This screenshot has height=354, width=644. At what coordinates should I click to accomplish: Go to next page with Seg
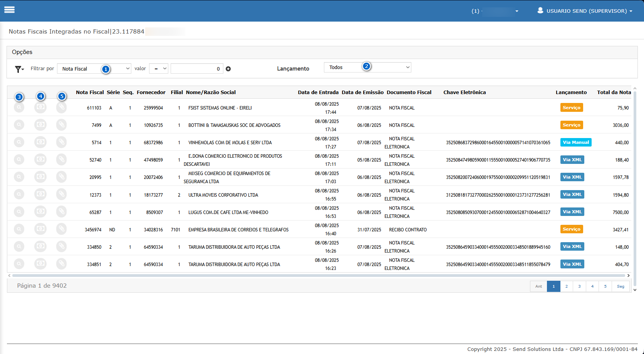(621, 286)
